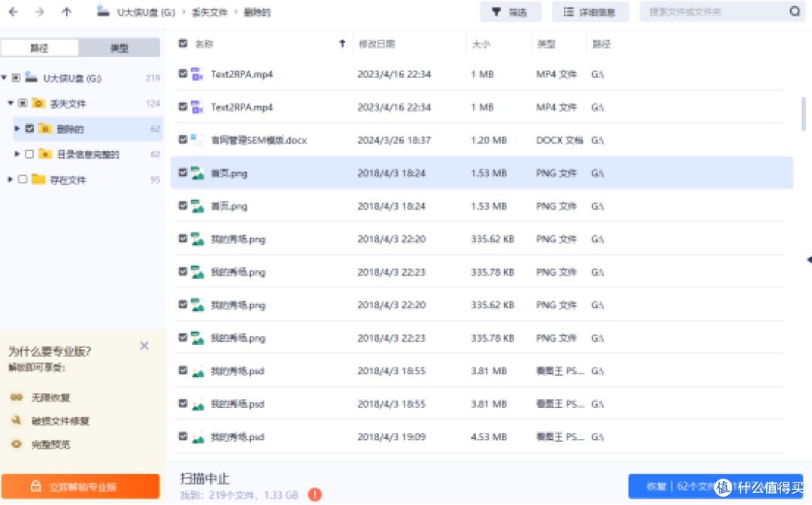
Task: Uncheck the 删除的 folder checkbox
Action: pos(29,129)
